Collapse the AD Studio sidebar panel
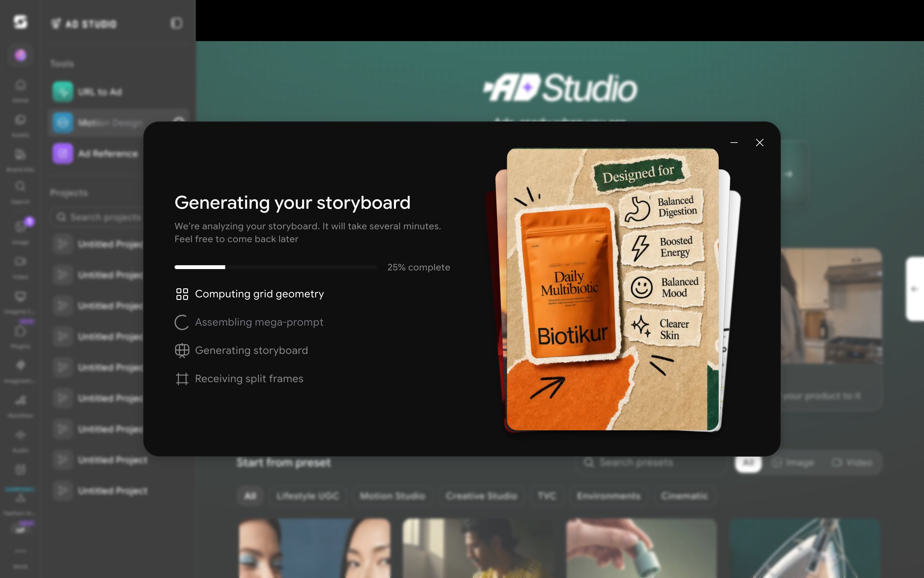Viewport: 924px width, 578px height. [176, 23]
